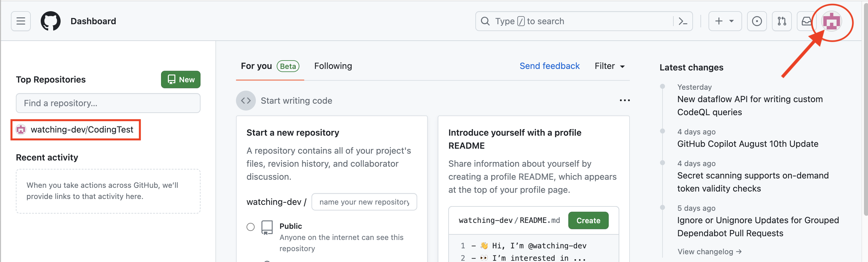Click Create for the profile README
Screen dimensions: 868x262
[588, 221]
